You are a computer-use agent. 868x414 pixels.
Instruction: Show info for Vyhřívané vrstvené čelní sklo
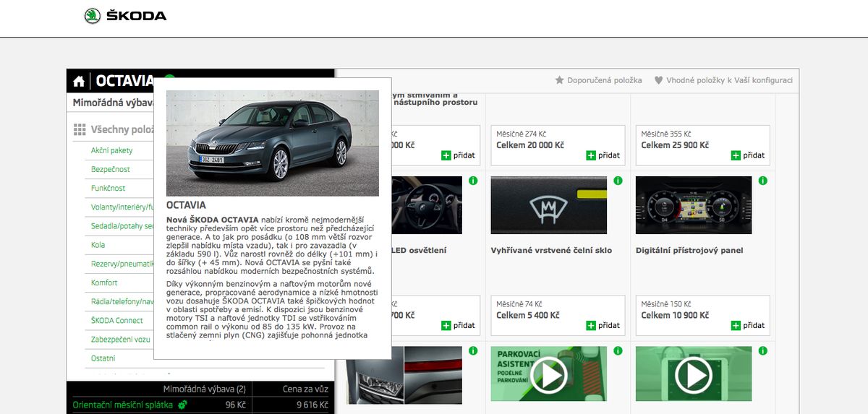[x=618, y=181]
